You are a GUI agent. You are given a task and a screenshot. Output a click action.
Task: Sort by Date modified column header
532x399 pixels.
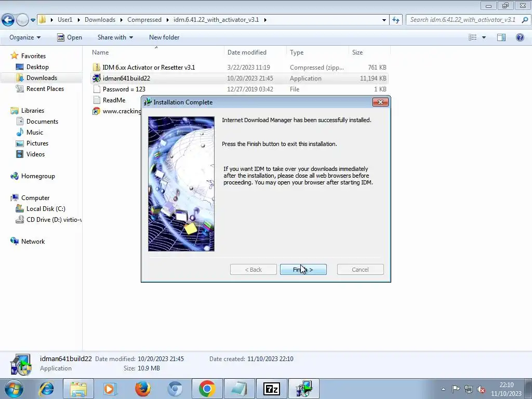click(255, 52)
